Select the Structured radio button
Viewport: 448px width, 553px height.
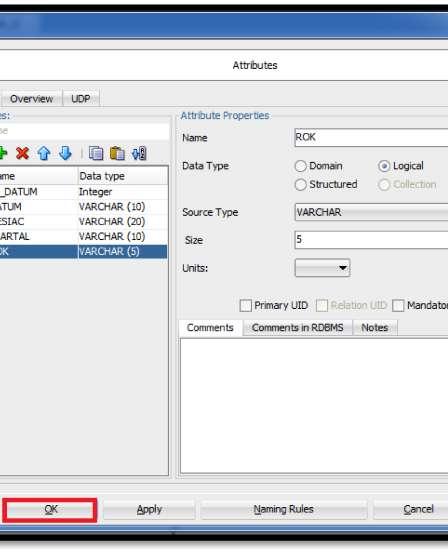pyautogui.click(x=300, y=184)
